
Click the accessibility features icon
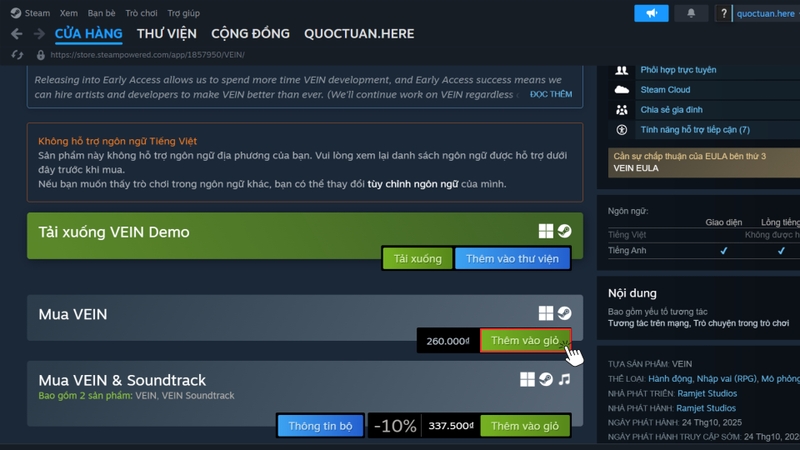click(621, 130)
